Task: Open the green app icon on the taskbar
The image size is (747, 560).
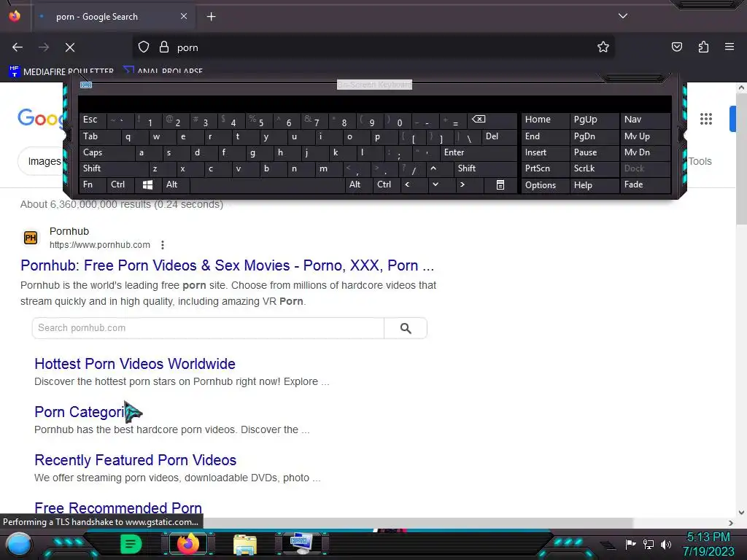Action: coord(131,544)
